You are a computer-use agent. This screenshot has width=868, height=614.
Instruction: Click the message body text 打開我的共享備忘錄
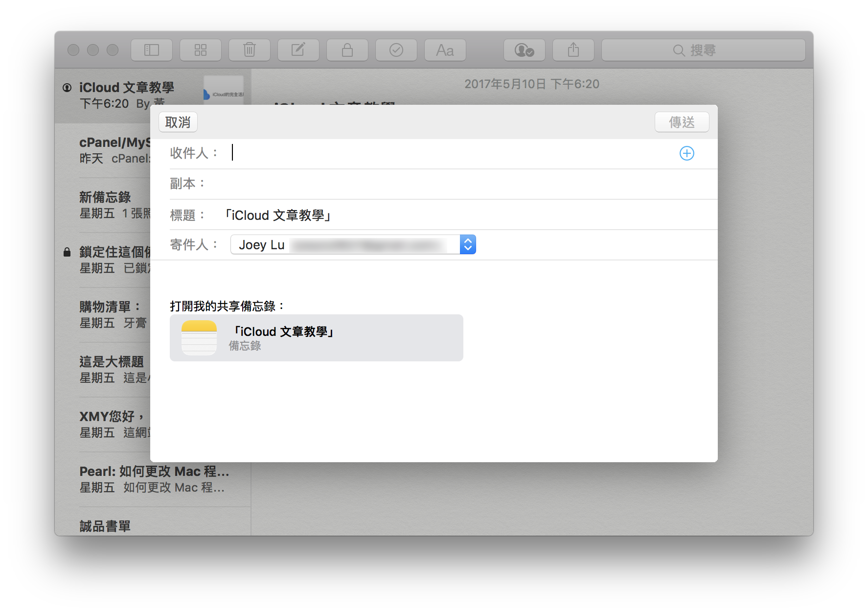click(228, 306)
